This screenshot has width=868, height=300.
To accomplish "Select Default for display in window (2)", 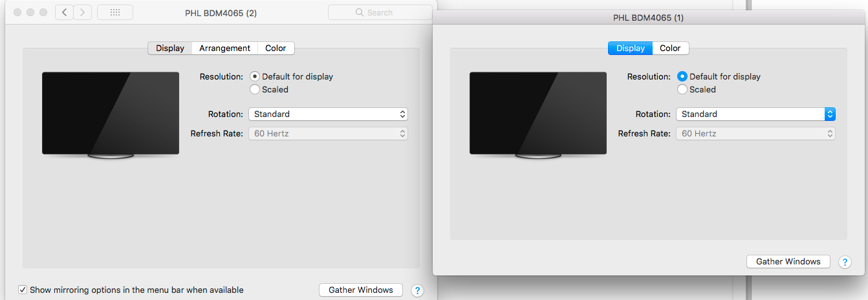I will pos(255,76).
